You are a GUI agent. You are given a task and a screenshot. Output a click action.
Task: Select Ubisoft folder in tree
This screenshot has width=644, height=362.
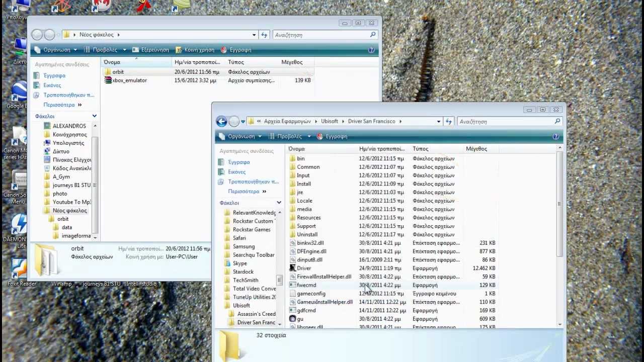241,305
